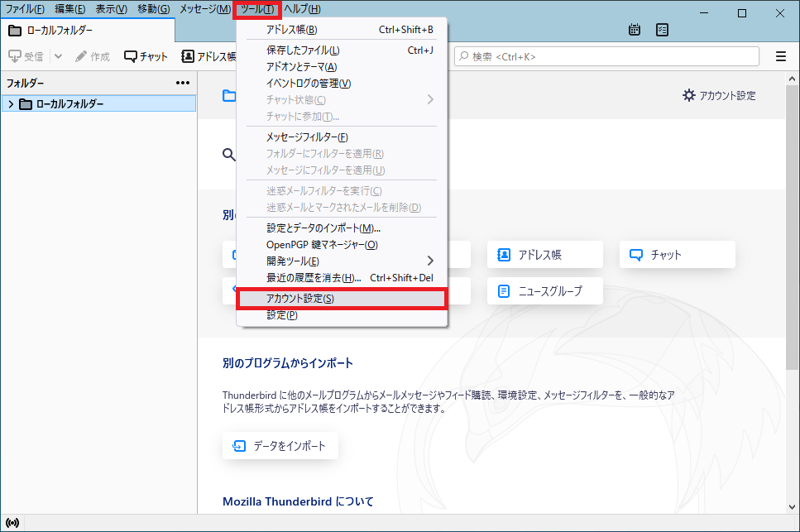Click the チャット setup card
Image resolution: width=800 pixels, height=532 pixels.
pyautogui.click(x=677, y=255)
